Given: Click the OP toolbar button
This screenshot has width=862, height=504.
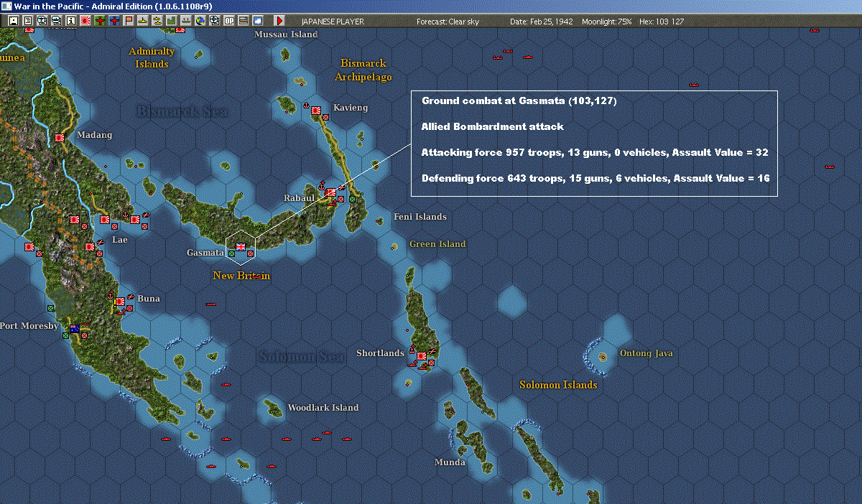Looking at the screenshot, I should click(229, 21).
